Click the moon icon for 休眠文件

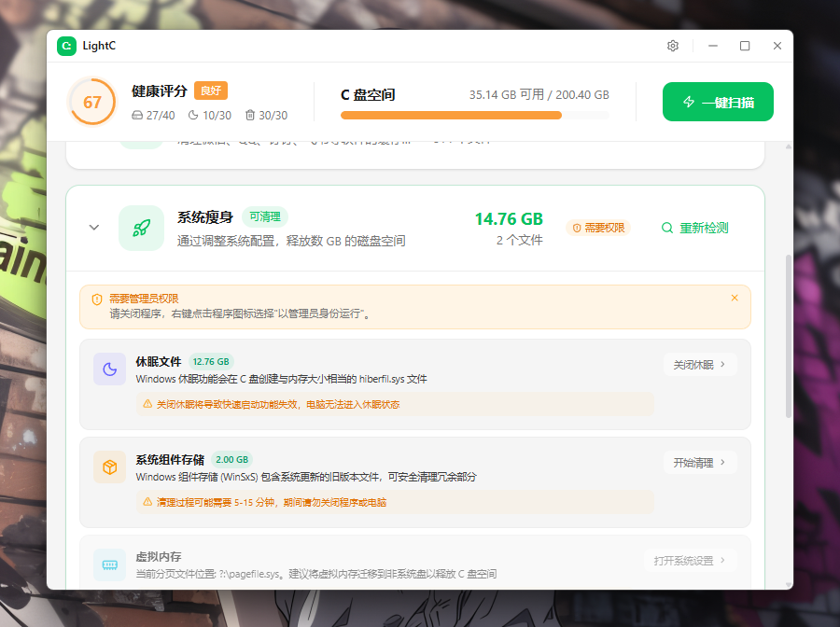(110, 369)
